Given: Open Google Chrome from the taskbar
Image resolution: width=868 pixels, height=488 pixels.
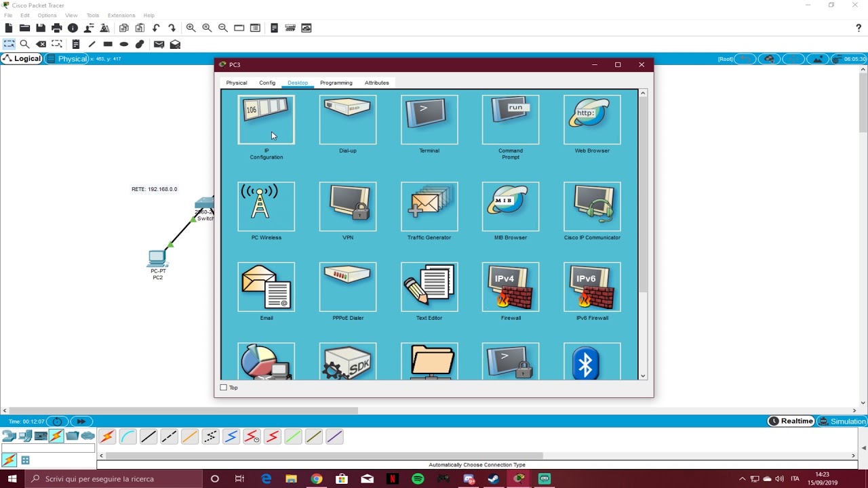Looking at the screenshot, I should [x=317, y=479].
